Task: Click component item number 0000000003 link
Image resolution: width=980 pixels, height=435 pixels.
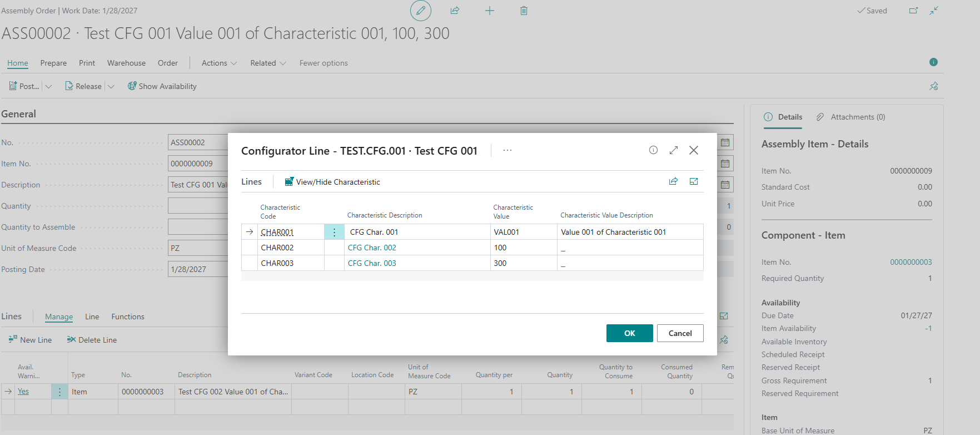Action: click(x=911, y=262)
